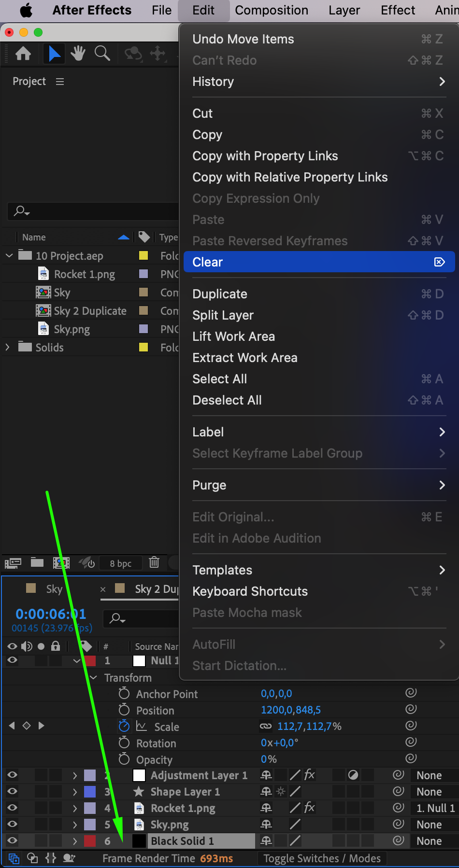The image size is (459, 868).
Task: Toggle visibility of Sky.png layer
Action: [x=13, y=824]
